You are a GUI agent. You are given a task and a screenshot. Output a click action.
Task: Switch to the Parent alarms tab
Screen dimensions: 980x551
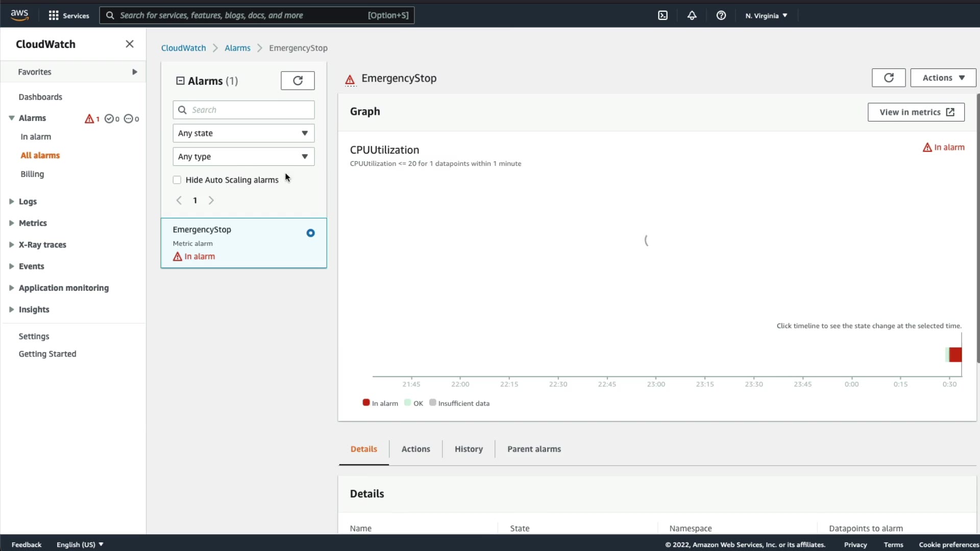tap(534, 449)
